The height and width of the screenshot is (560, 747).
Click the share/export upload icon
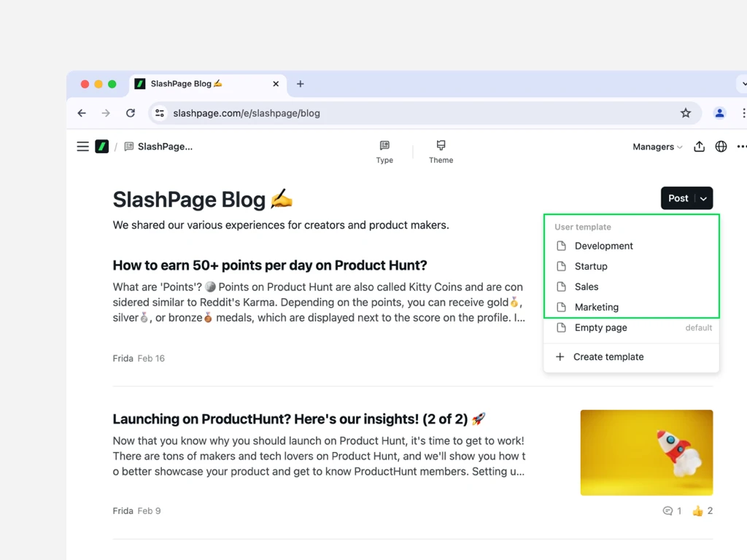[699, 147]
